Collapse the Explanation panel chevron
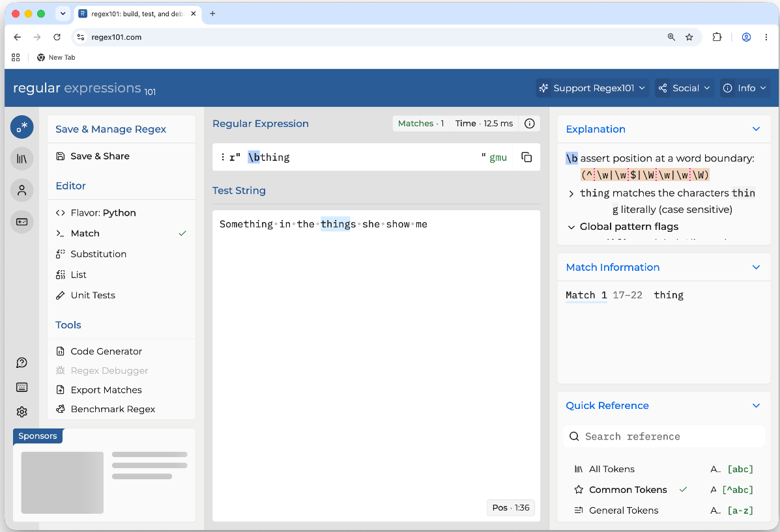The width and height of the screenshot is (780, 532). pyautogui.click(x=756, y=129)
